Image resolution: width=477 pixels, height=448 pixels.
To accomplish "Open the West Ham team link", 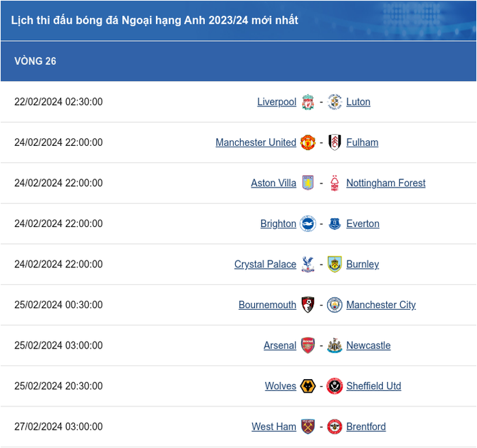I will [274, 427].
